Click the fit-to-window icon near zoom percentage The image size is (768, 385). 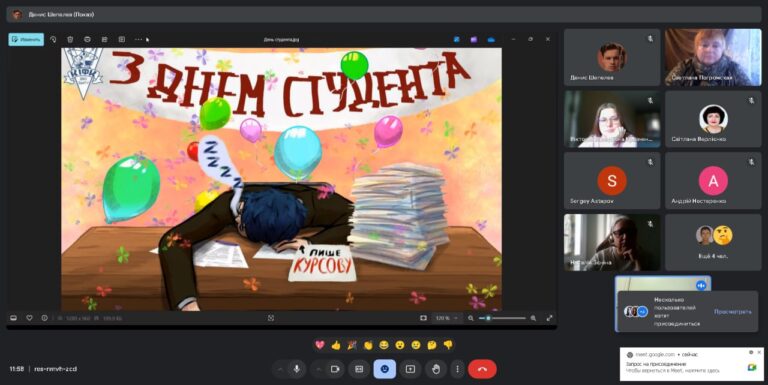point(423,318)
